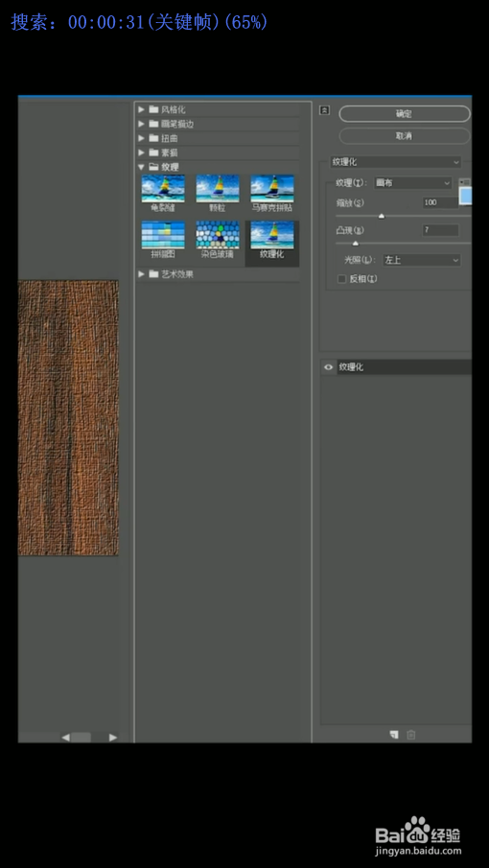Click the 素描 category label

(170, 152)
